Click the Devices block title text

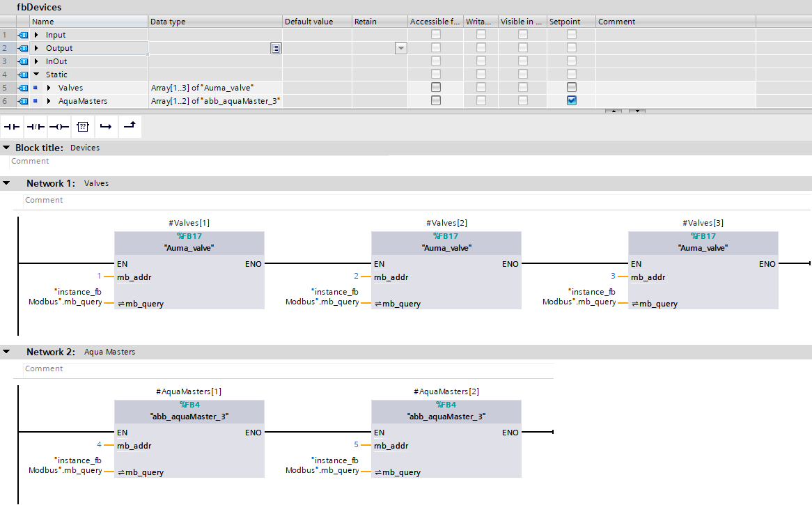pyautogui.click(x=85, y=148)
